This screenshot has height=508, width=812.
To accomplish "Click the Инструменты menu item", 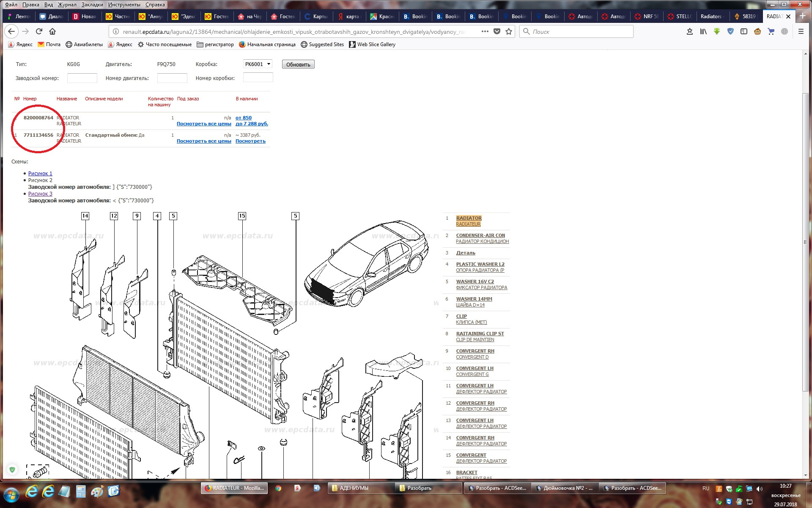I will click(123, 5).
